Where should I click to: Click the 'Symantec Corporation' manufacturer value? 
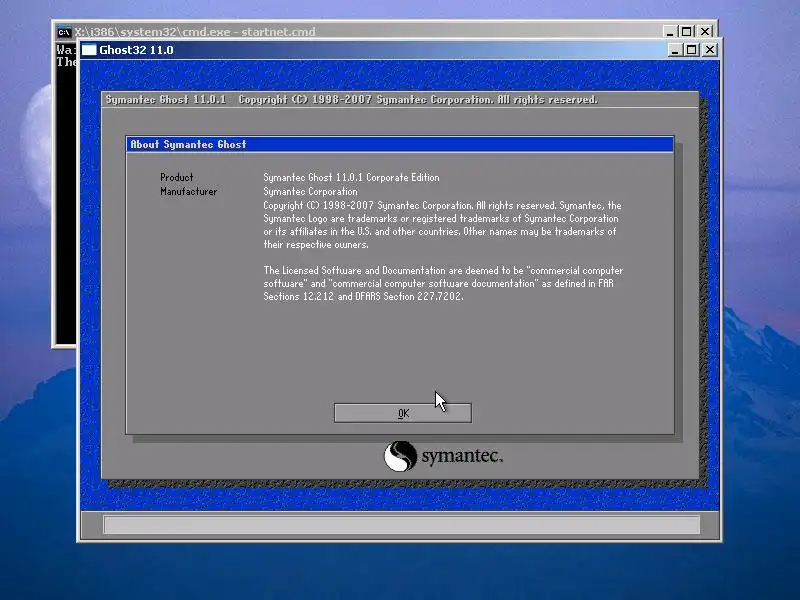(310, 191)
